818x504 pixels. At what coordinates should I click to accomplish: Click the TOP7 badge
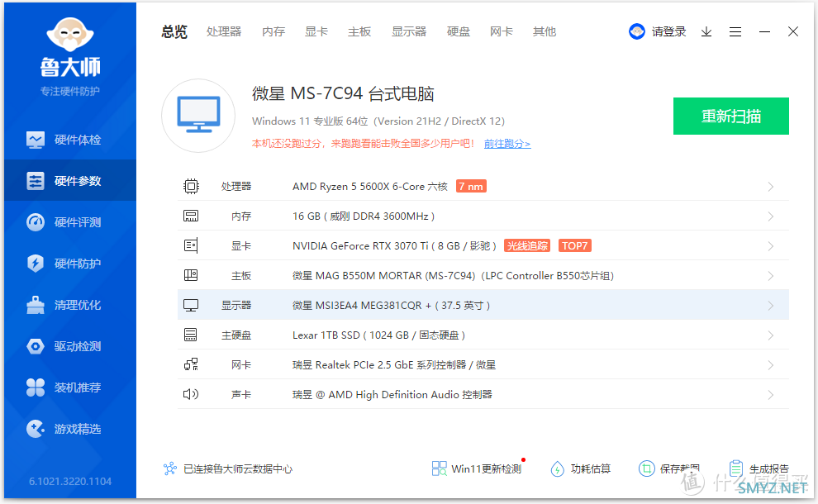click(x=575, y=245)
